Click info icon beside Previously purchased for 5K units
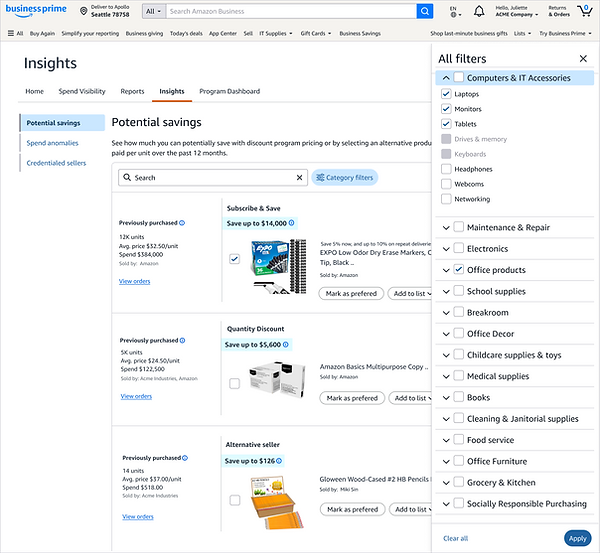Viewport: 600px width, 553px height. [x=183, y=340]
